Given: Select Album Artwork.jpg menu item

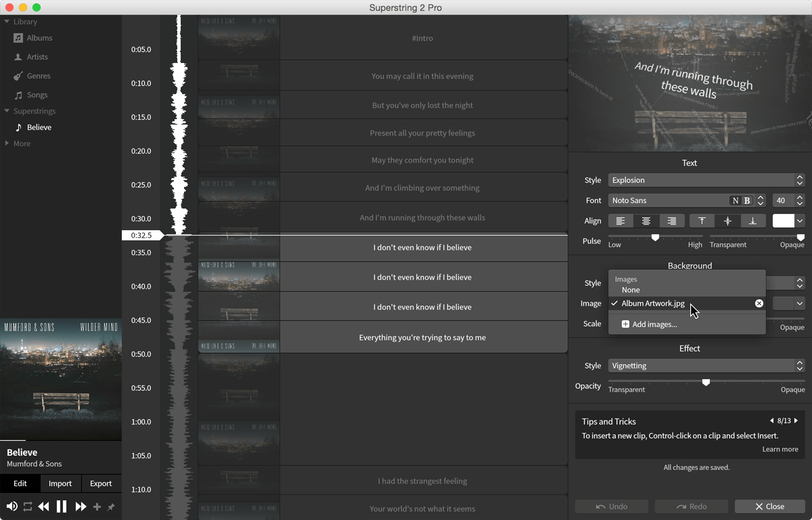Looking at the screenshot, I should click(x=687, y=303).
